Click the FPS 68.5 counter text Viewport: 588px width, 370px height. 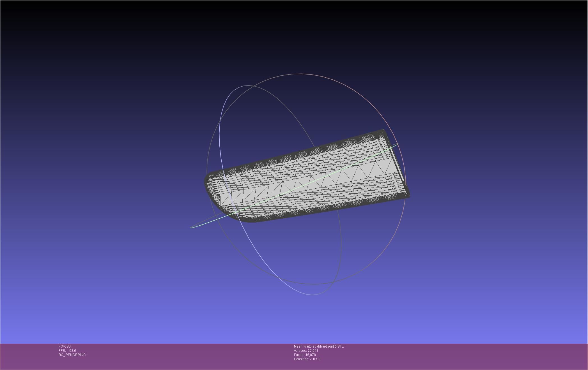[67, 351]
